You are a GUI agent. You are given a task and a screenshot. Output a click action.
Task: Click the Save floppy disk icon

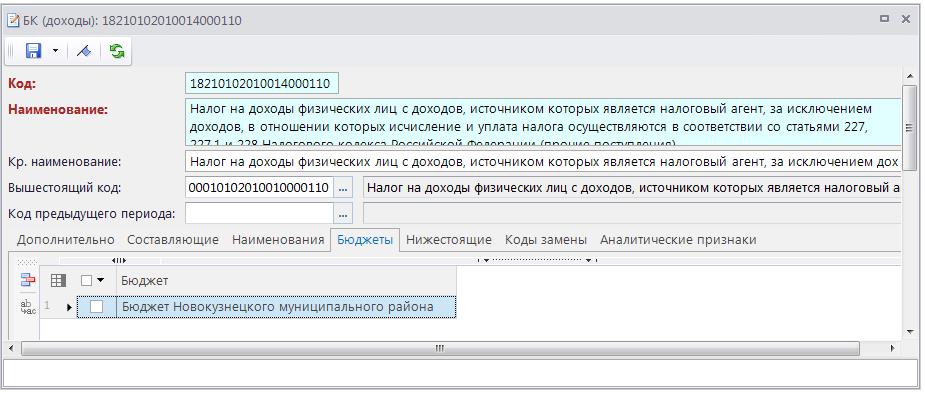33,51
